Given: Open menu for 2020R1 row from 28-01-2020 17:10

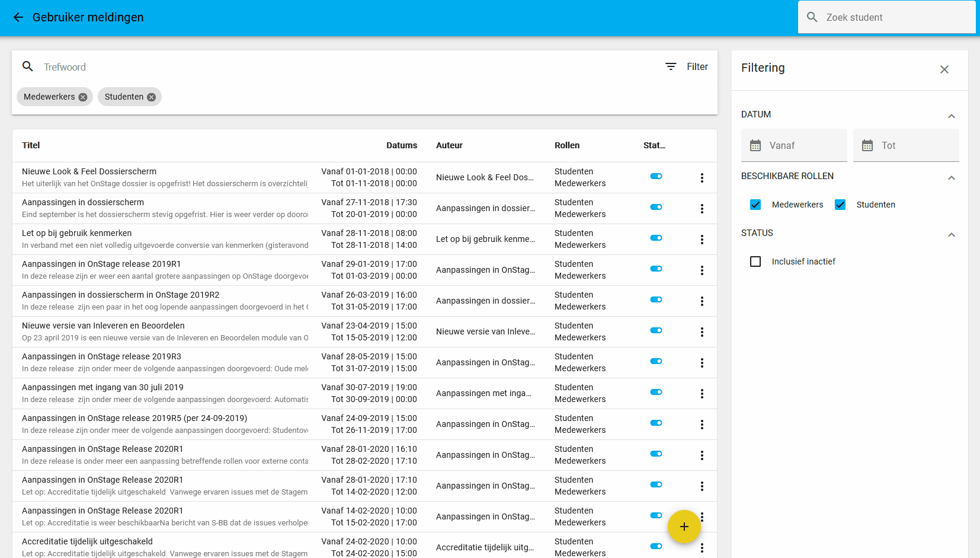Looking at the screenshot, I should point(702,486).
